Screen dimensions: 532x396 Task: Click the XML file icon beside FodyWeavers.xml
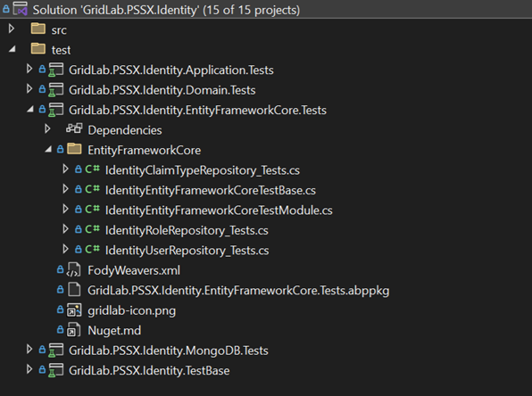pos(73,270)
